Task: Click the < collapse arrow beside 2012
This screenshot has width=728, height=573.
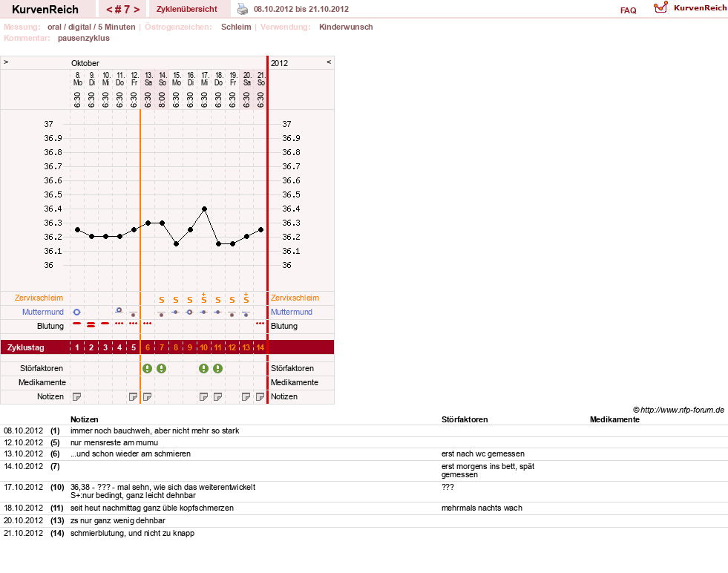Action: click(329, 62)
